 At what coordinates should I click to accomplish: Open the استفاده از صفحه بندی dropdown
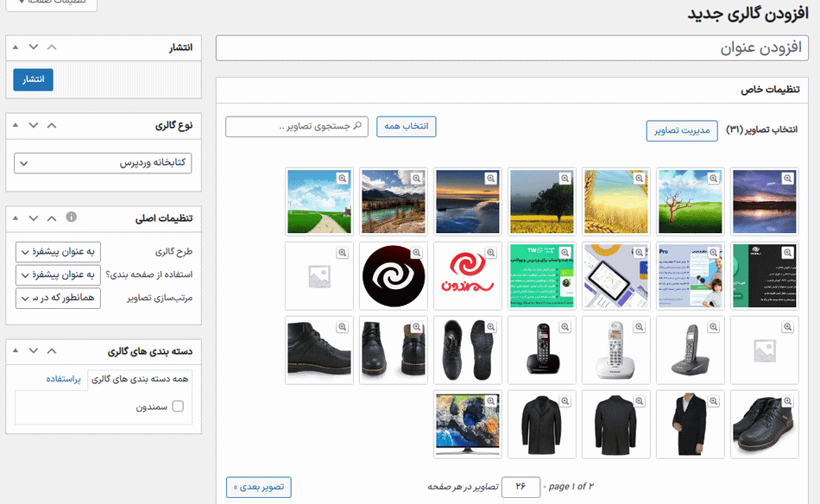(x=58, y=275)
